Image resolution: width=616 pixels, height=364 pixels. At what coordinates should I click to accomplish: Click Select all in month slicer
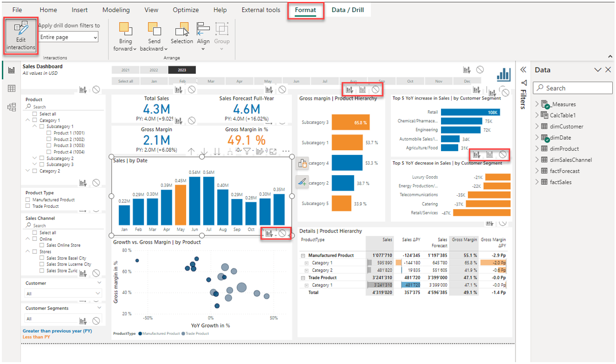click(126, 81)
